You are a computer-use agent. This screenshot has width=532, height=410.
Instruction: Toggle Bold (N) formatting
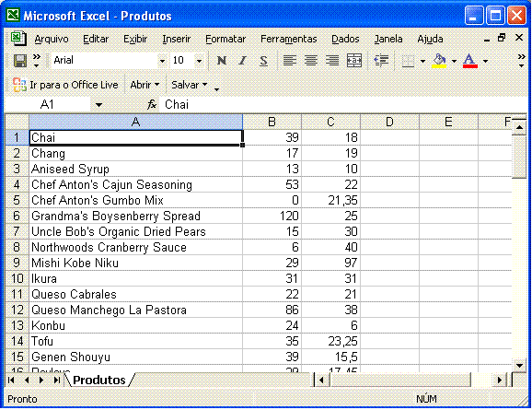(x=222, y=61)
